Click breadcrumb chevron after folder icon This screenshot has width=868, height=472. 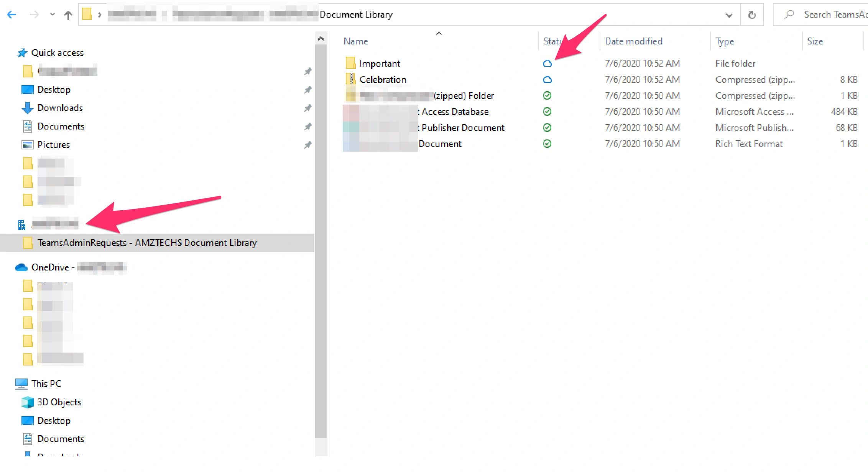(x=100, y=15)
